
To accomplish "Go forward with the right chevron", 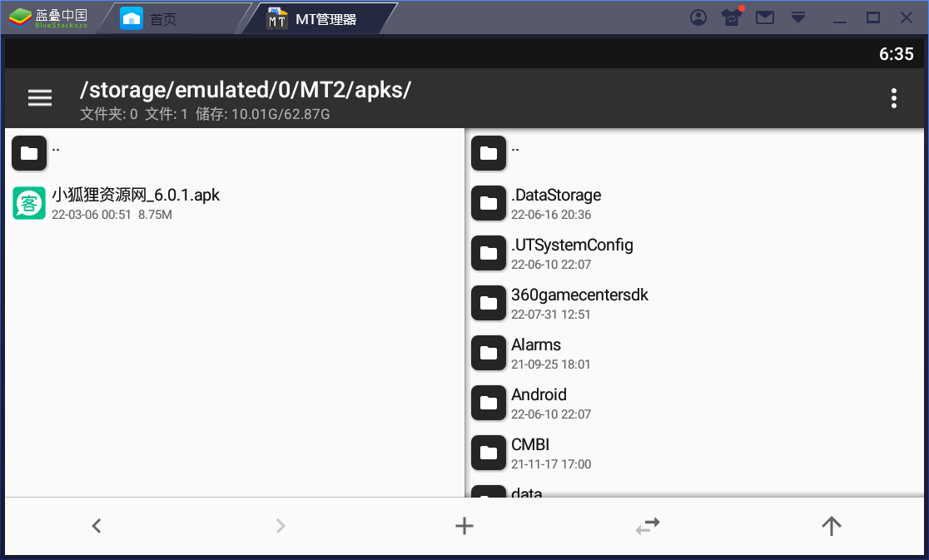I will (281, 526).
